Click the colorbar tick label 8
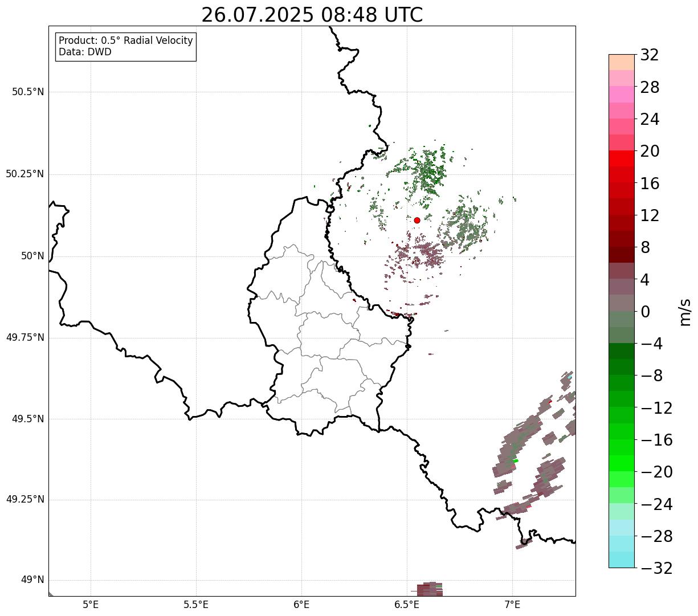The width and height of the screenshot is (698, 616). 645,248
